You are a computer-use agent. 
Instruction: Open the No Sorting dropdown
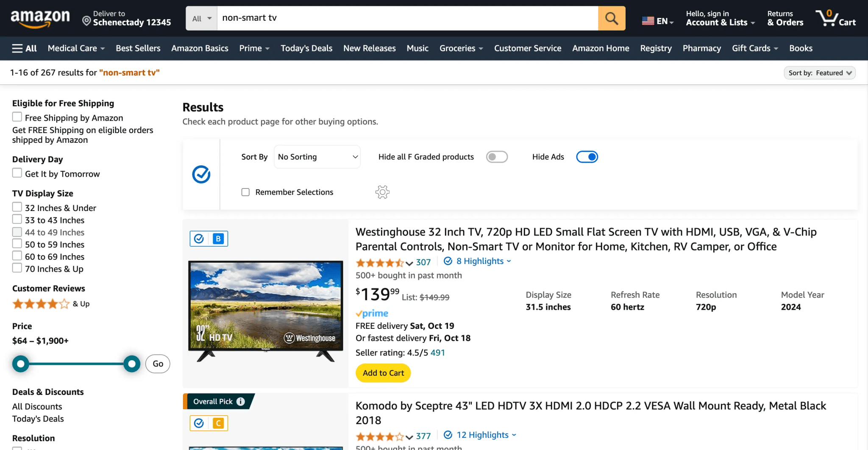[x=317, y=157]
